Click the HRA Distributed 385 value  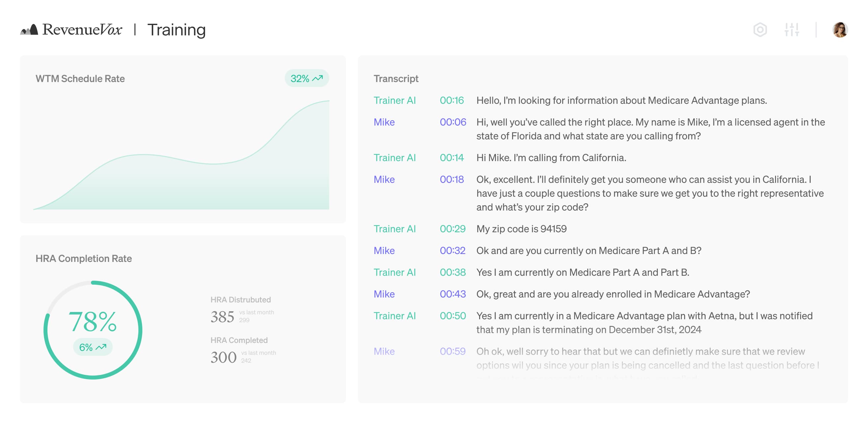(x=223, y=316)
